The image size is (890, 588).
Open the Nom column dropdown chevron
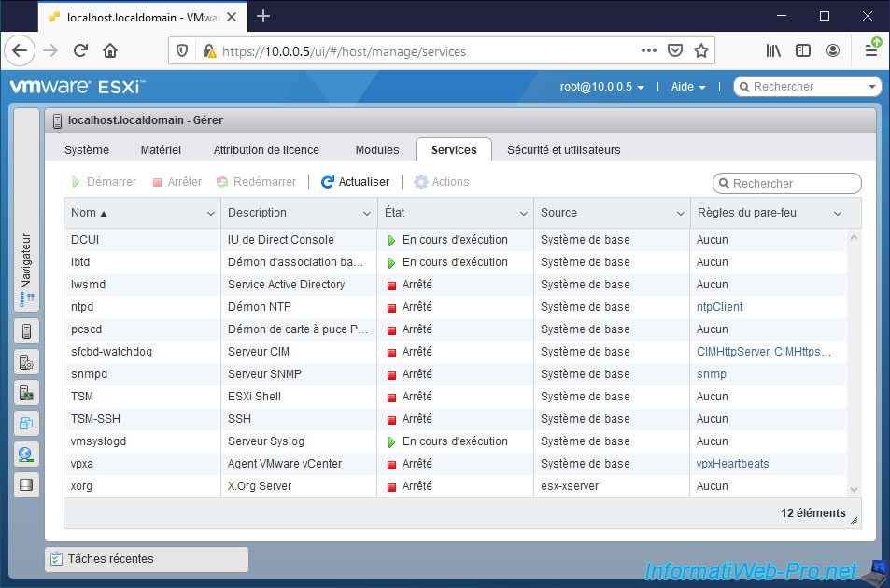pos(210,213)
